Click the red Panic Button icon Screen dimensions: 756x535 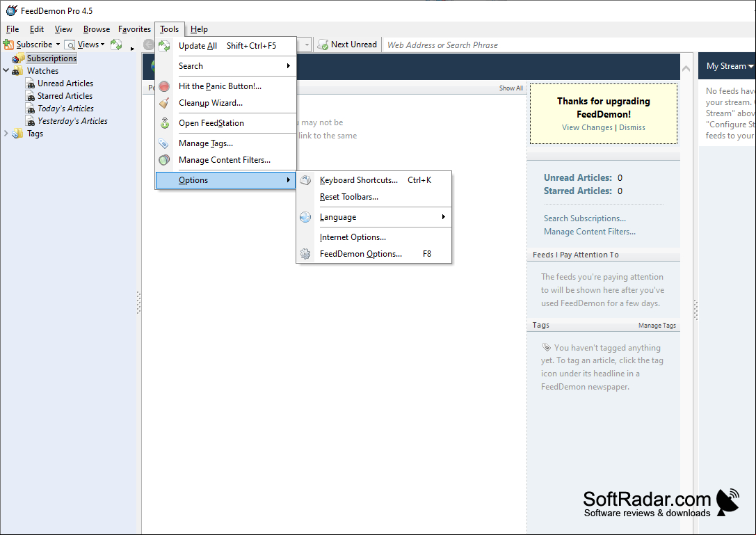point(164,86)
